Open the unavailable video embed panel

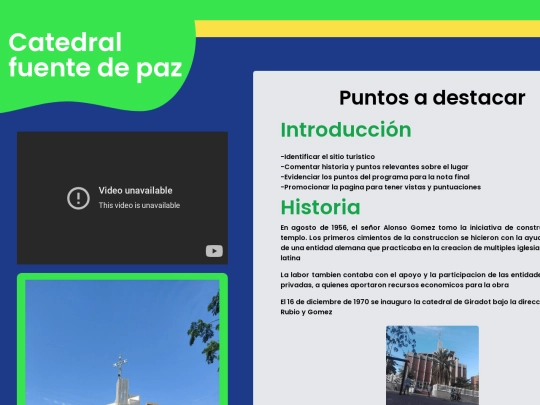coord(122,198)
